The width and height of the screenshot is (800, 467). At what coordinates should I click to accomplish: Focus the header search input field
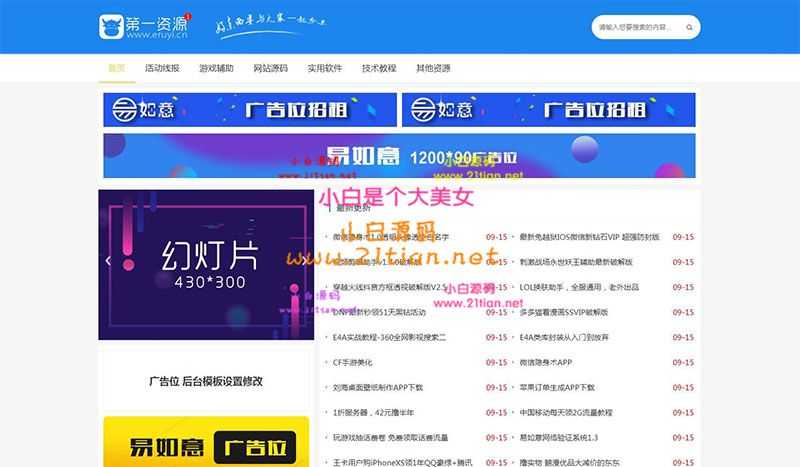point(638,28)
